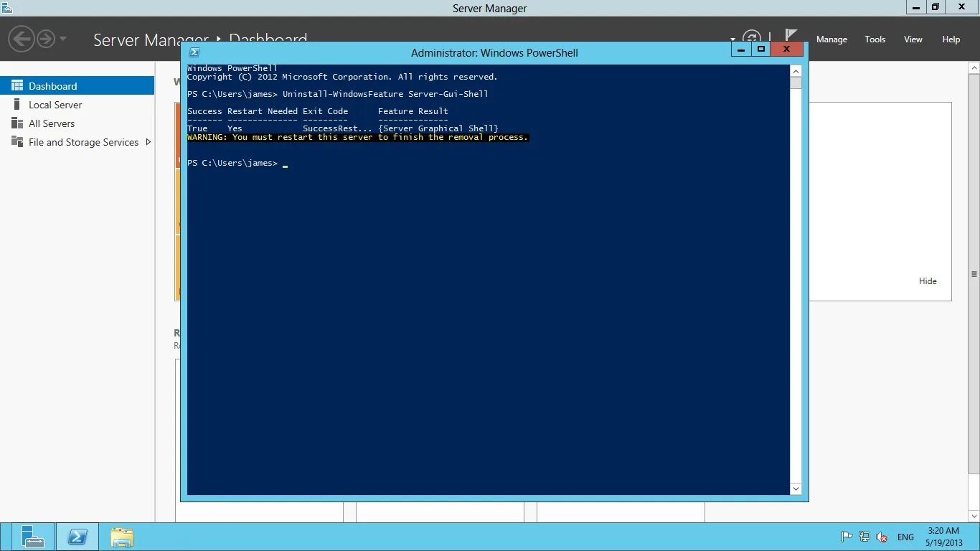Click the '{Server Graphical Shell}' feature result
980x551 pixels.
438,128
